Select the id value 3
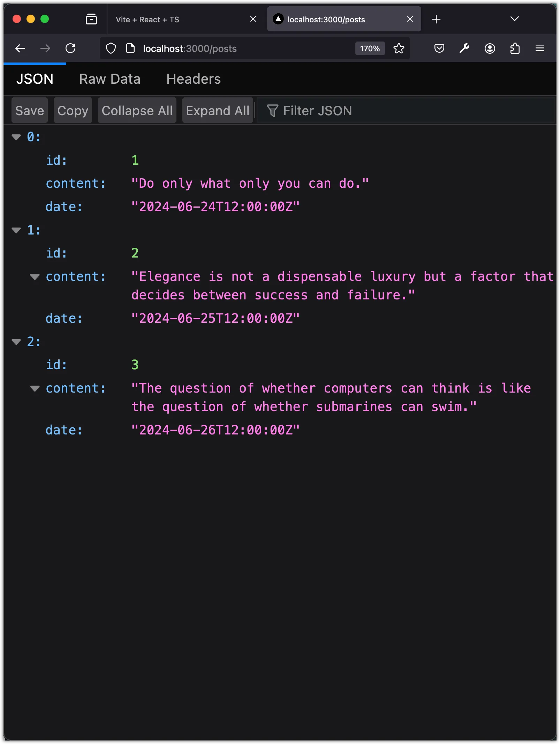This screenshot has width=560, height=744. (x=135, y=365)
